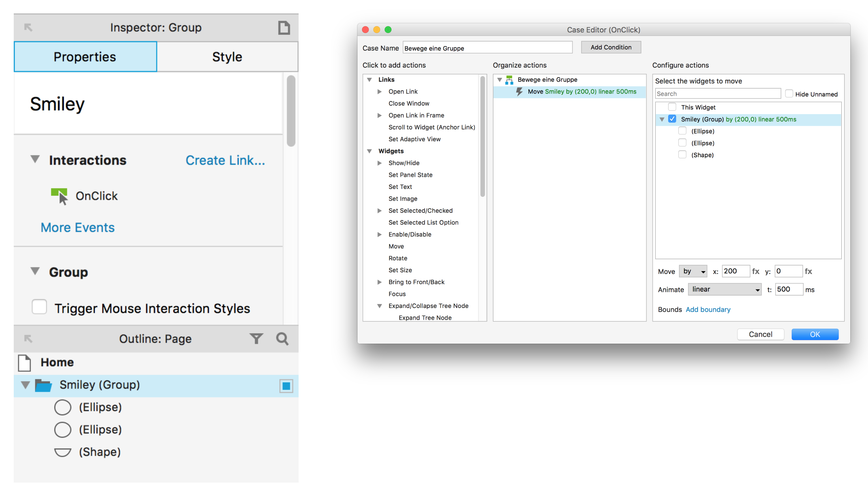Expand the Show/Hide action
The image size is (868, 495).
click(x=379, y=163)
